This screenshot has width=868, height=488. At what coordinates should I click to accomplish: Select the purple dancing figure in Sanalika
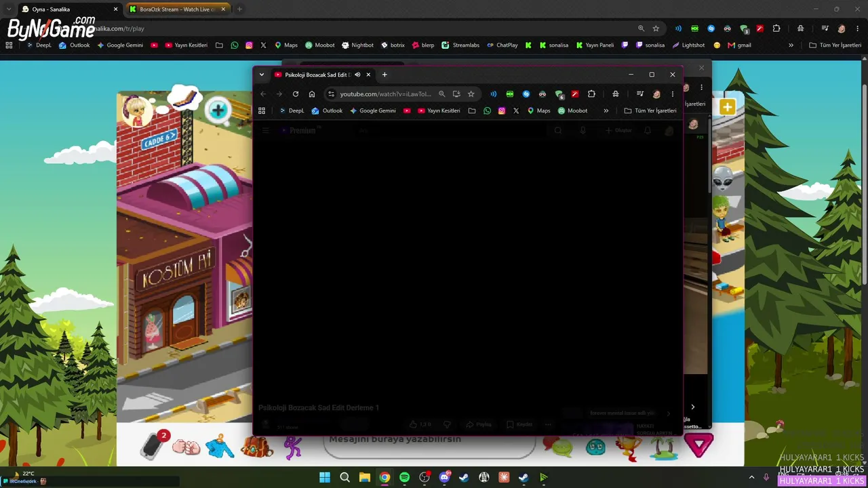(x=293, y=447)
